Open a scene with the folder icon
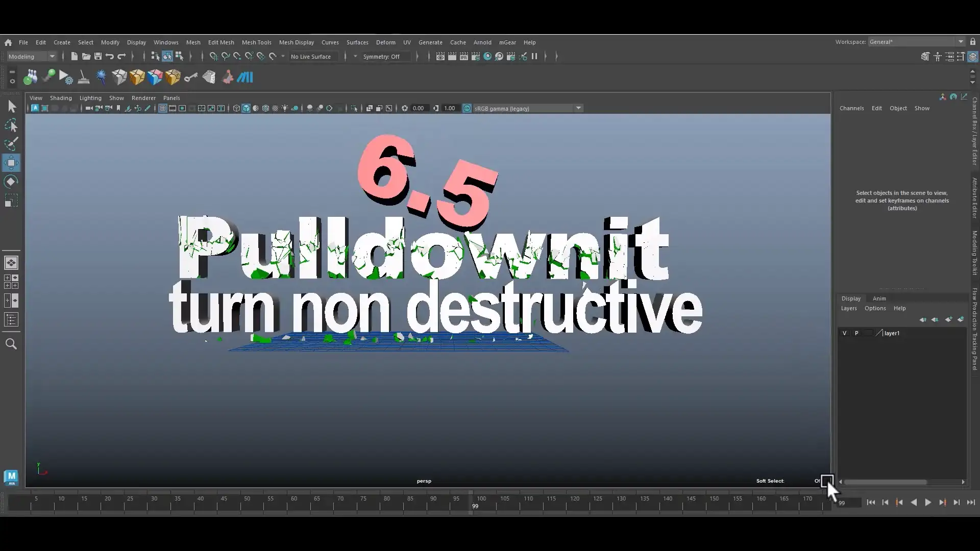Screen dimensions: 980x551 tap(86, 57)
